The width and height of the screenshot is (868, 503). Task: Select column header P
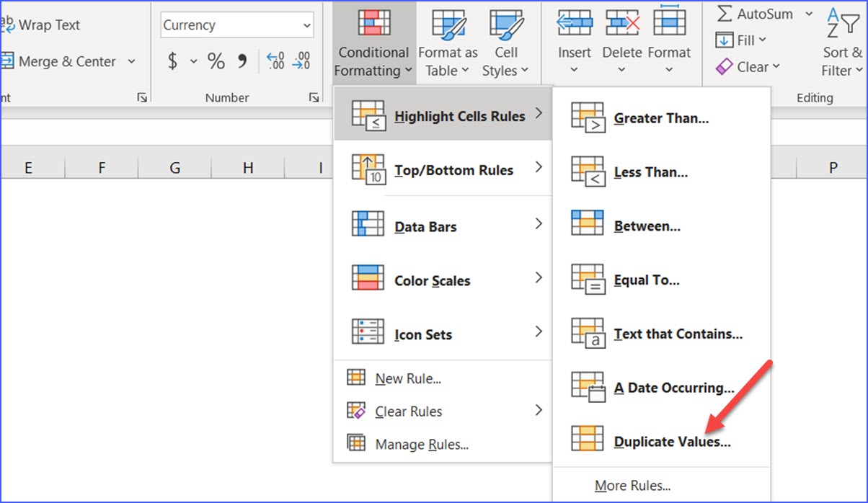[x=833, y=166]
